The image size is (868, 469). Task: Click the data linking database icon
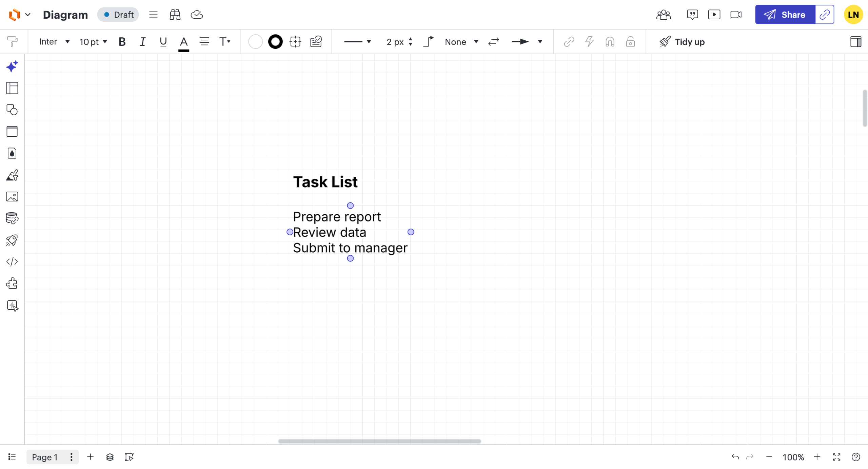pyautogui.click(x=12, y=218)
